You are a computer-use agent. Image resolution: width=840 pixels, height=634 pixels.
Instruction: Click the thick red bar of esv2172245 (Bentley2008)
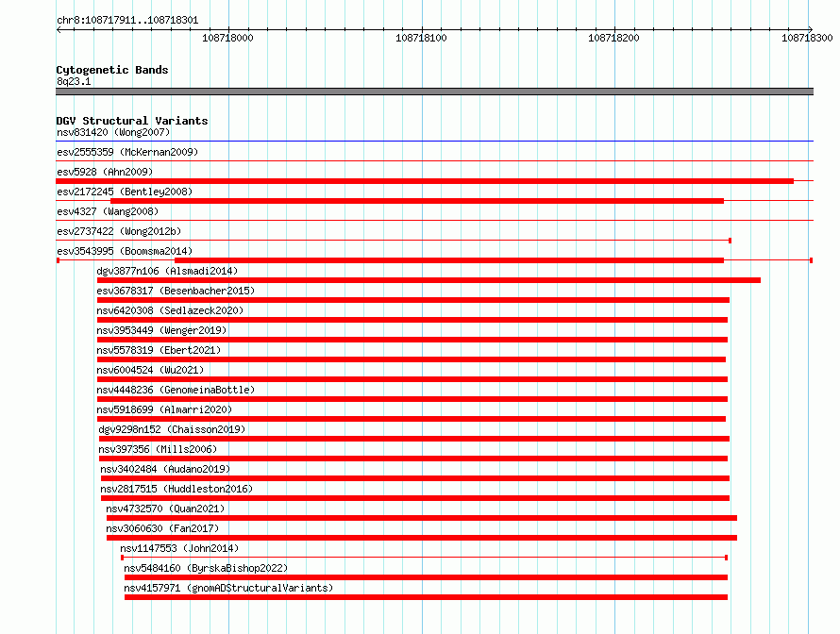click(417, 201)
